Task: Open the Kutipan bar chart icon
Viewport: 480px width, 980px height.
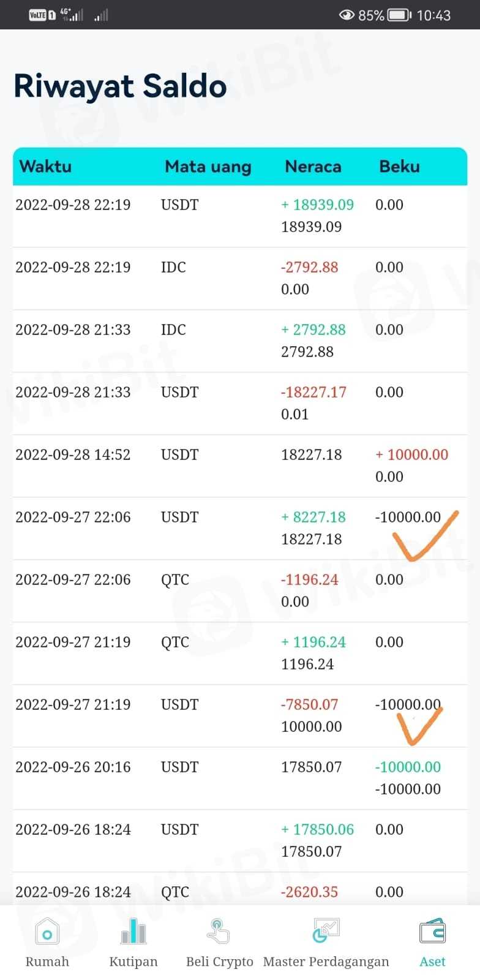Action: [x=133, y=932]
